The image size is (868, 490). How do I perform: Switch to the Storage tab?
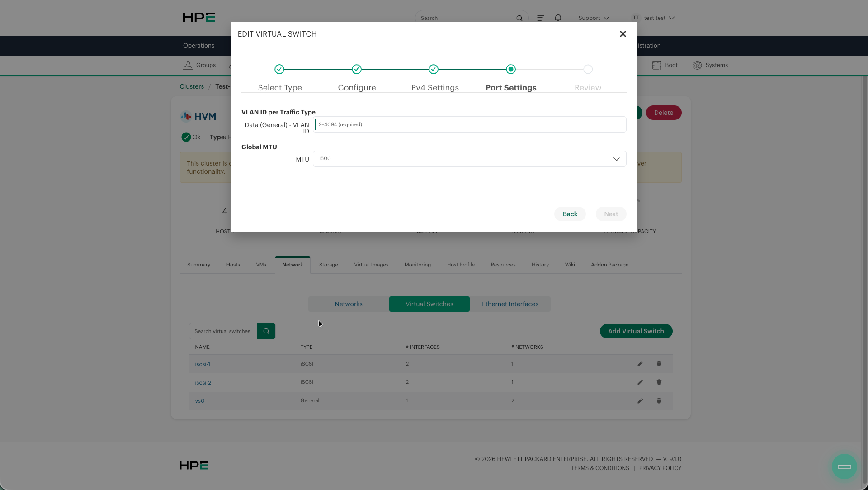click(x=328, y=265)
